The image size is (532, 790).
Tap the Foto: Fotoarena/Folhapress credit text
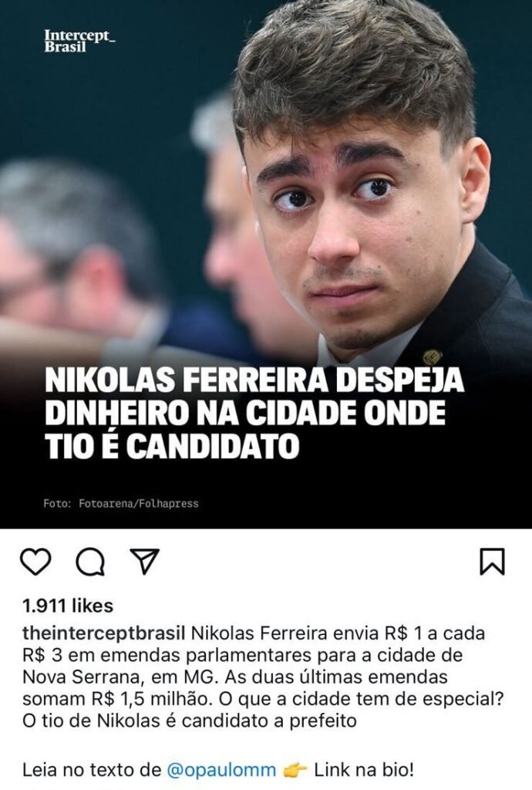tap(121, 503)
